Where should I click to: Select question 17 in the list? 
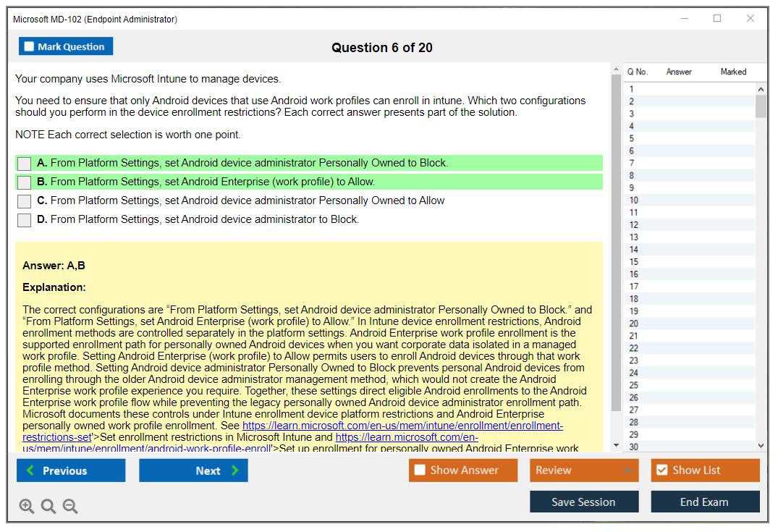coord(690,287)
